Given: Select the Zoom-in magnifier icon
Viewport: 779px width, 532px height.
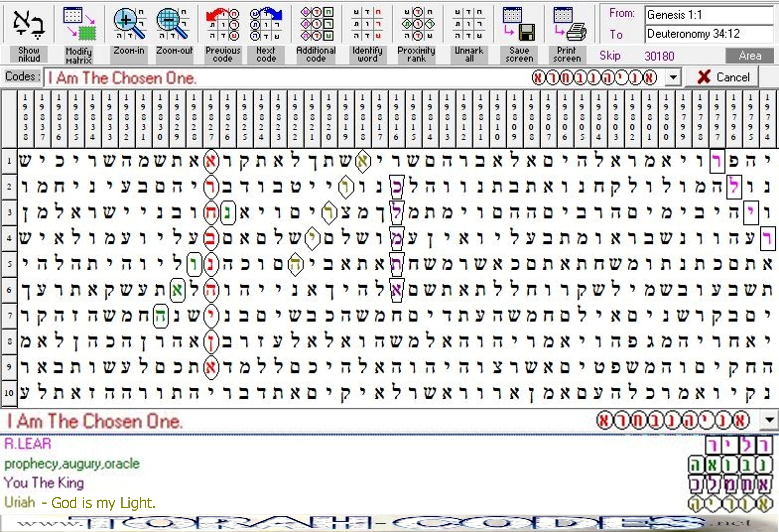Looking at the screenshot, I should (130, 23).
